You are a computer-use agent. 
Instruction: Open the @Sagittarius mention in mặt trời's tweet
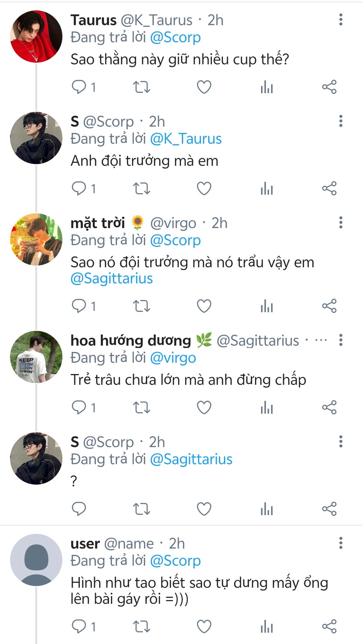click(111, 279)
